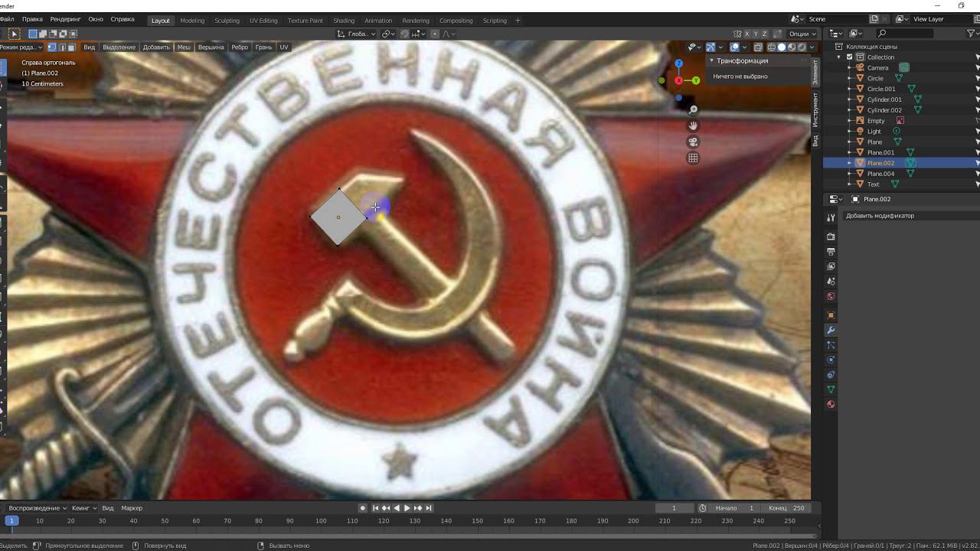Collapse the Collection tree in outliner
The height and width of the screenshot is (551, 980).
(839, 57)
